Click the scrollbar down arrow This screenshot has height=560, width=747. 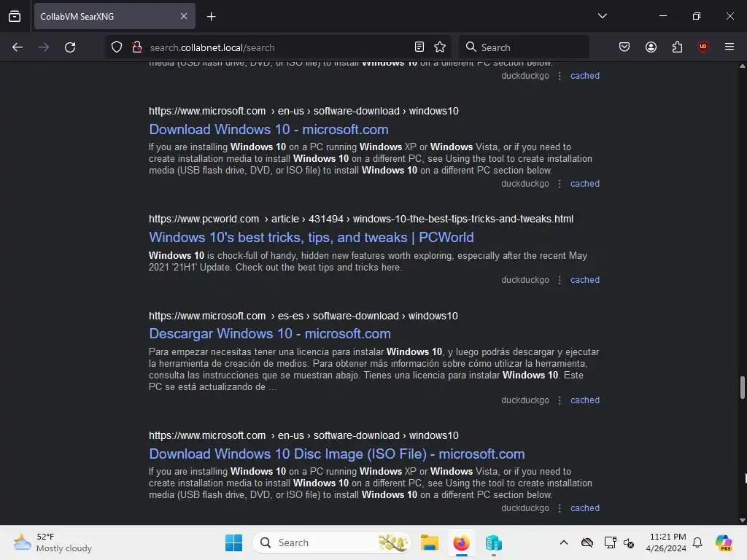pyautogui.click(x=742, y=521)
